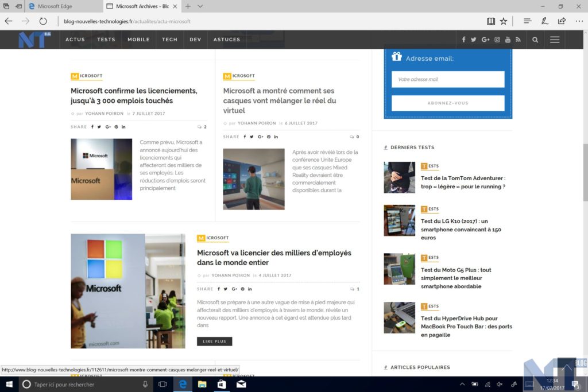Open site Google+ icon in header
This screenshot has width=588, height=392.
(486, 40)
